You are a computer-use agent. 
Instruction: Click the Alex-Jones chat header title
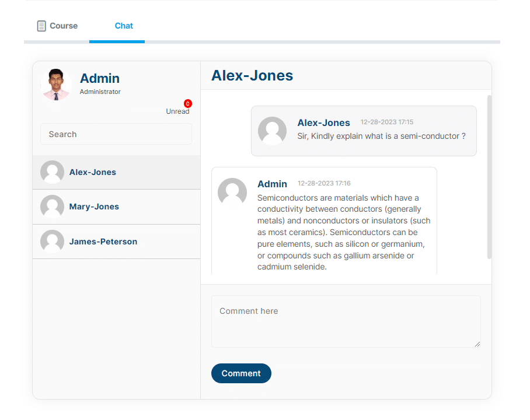click(252, 75)
